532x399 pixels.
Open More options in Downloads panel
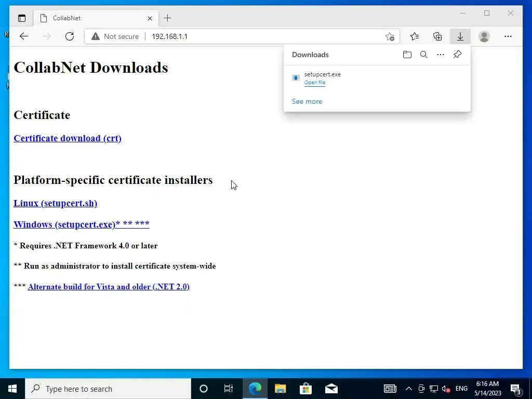(441, 55)
